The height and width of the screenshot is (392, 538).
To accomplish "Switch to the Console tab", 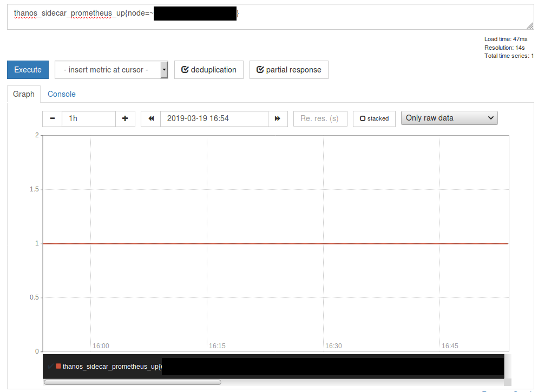I will coord(61,94).
